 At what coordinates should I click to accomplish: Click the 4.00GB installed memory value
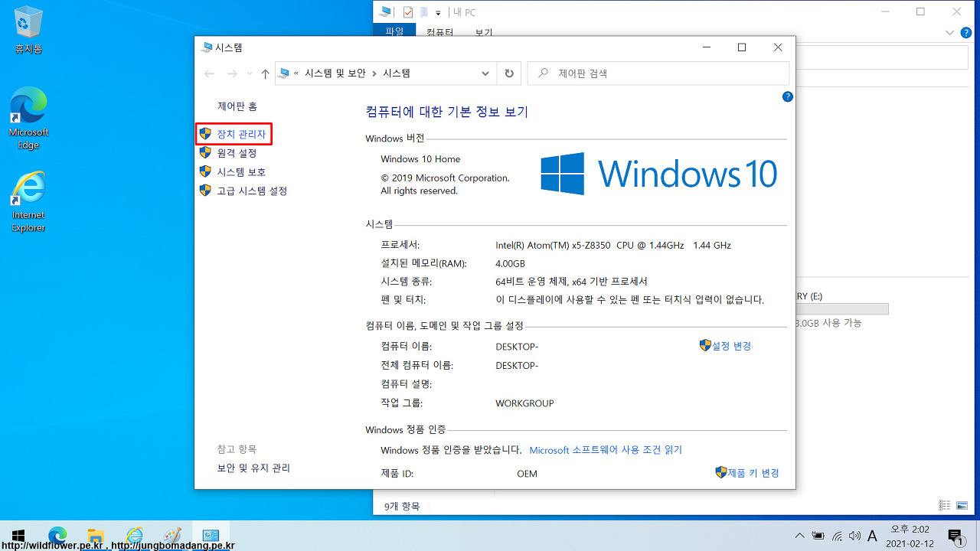(510, 263)
